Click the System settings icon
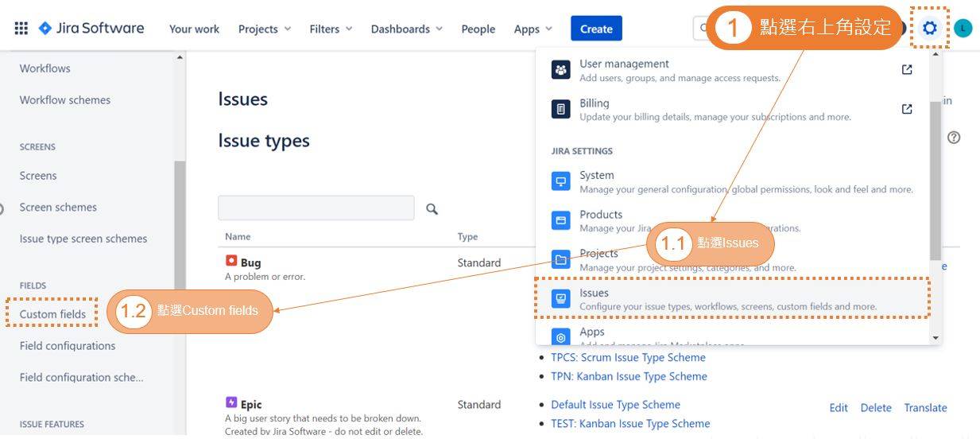The width and height of the screenshot is (980, 439). (x=561, y=181)
